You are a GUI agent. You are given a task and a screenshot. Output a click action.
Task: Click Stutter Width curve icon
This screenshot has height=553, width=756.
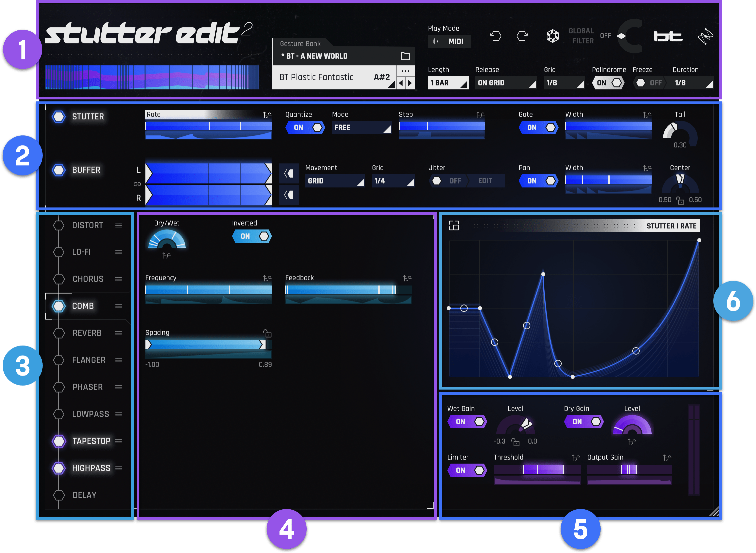647,115
